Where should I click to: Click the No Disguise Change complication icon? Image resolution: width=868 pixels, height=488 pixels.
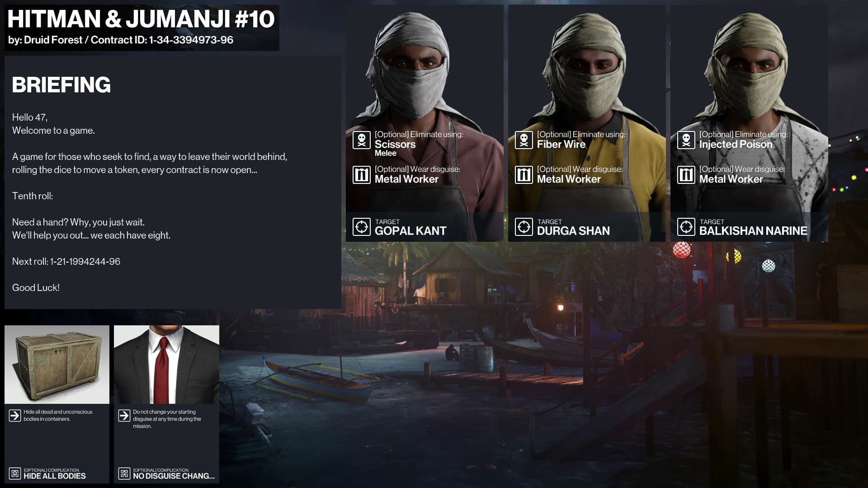124,474
